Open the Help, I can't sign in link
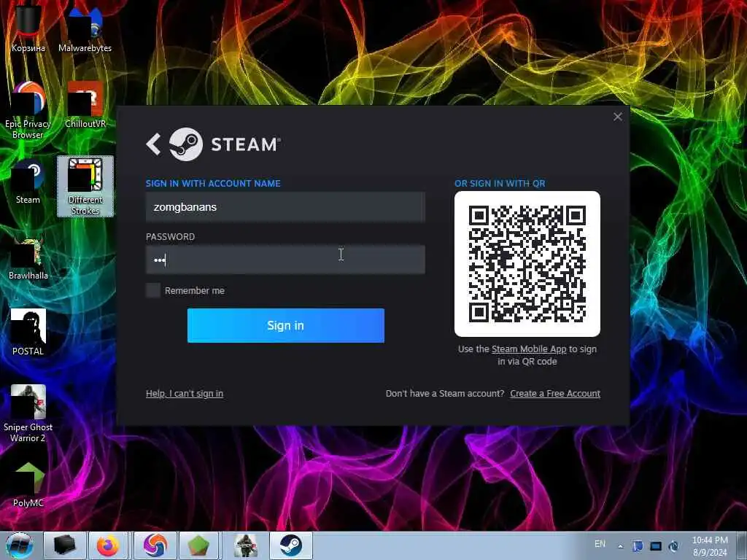747x560 pixels. [x=185, y=393]
